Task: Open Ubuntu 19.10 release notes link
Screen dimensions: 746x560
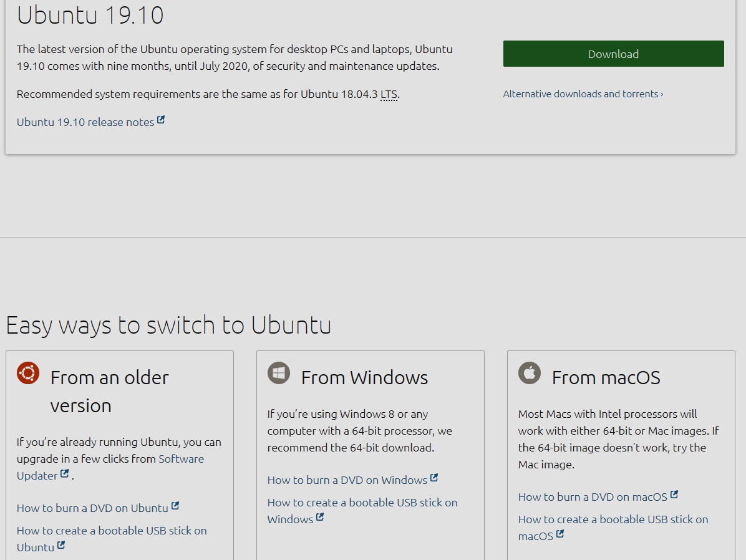Action: click(x=85, y=122)
